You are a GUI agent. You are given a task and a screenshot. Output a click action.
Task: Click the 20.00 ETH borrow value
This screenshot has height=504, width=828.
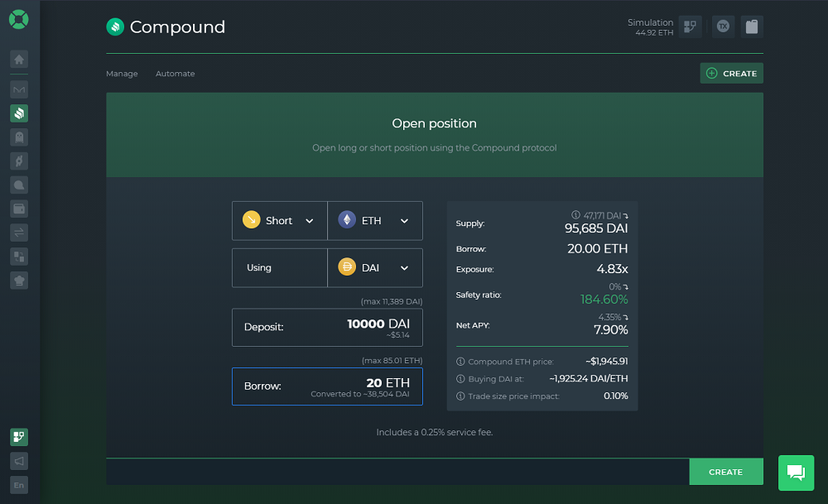click(x=597, y=248)
